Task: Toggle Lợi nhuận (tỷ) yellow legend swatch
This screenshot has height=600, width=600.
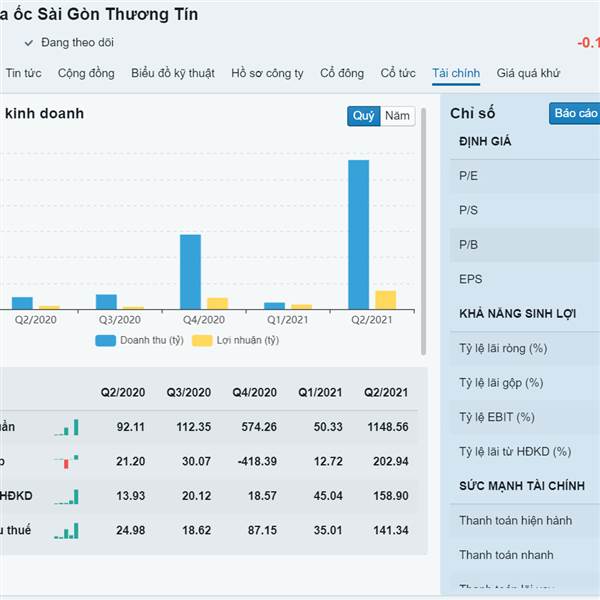Action: tap(202, 341)
